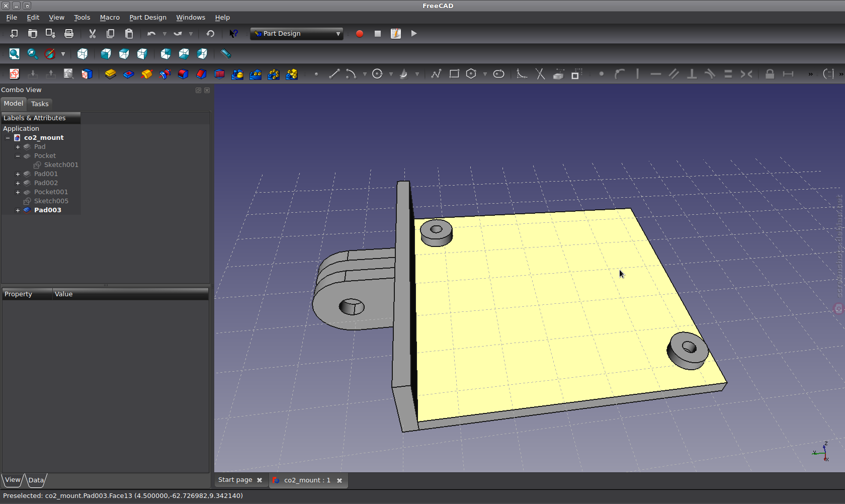Click the Sketcher trim edge tool

tap(540, 74)
